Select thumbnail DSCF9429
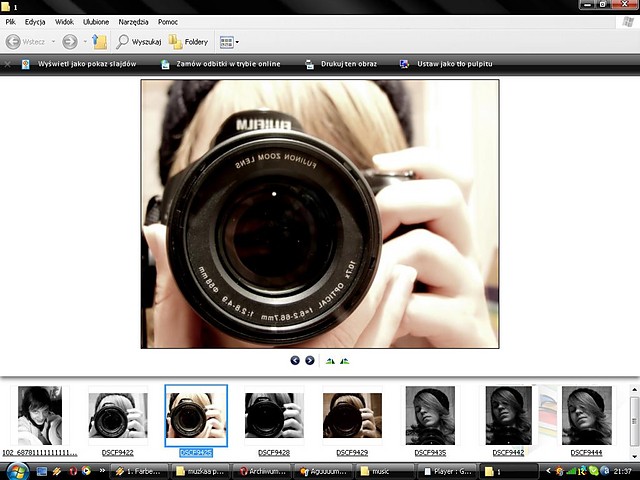 pos(352,416)
